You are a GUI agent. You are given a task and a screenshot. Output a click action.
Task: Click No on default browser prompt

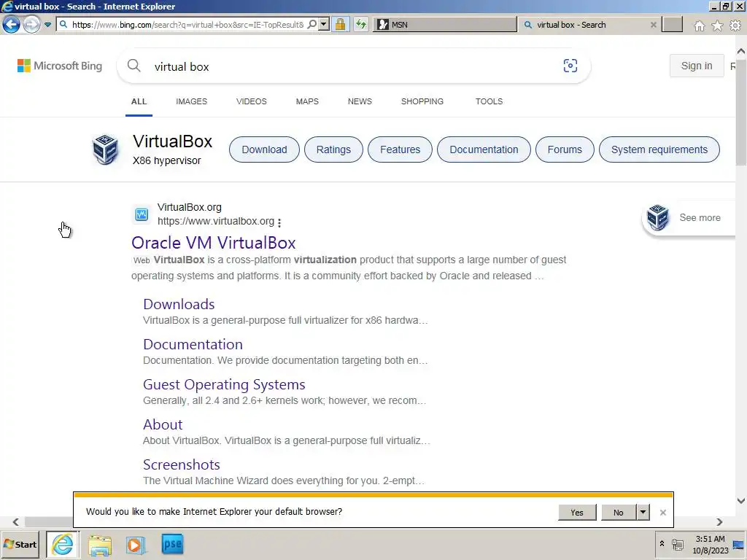pos(619,513)
